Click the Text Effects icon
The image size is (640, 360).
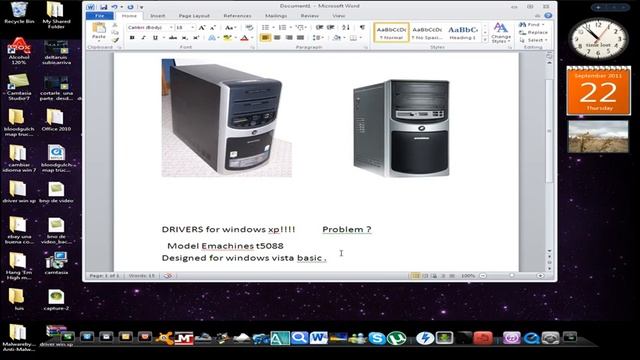(x=212, y=38)
